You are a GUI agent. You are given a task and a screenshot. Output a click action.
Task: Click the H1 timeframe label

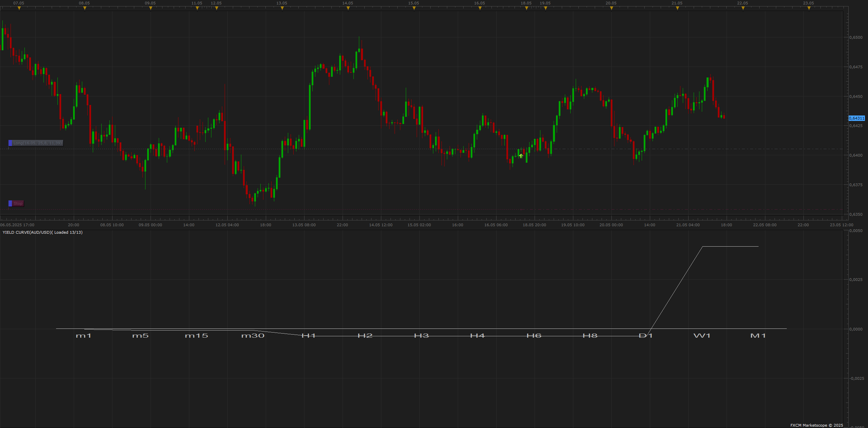pos(309,336)
